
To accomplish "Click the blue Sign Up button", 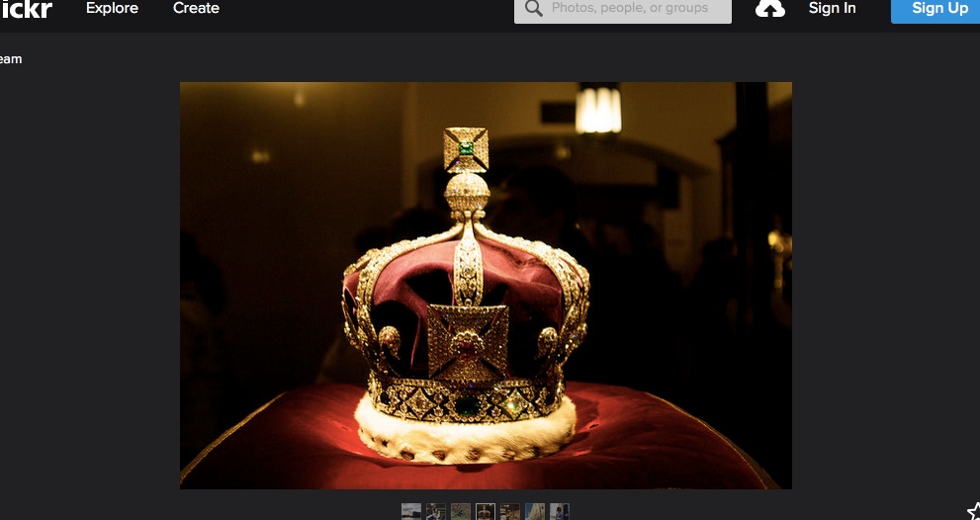I will coord(935,11).
